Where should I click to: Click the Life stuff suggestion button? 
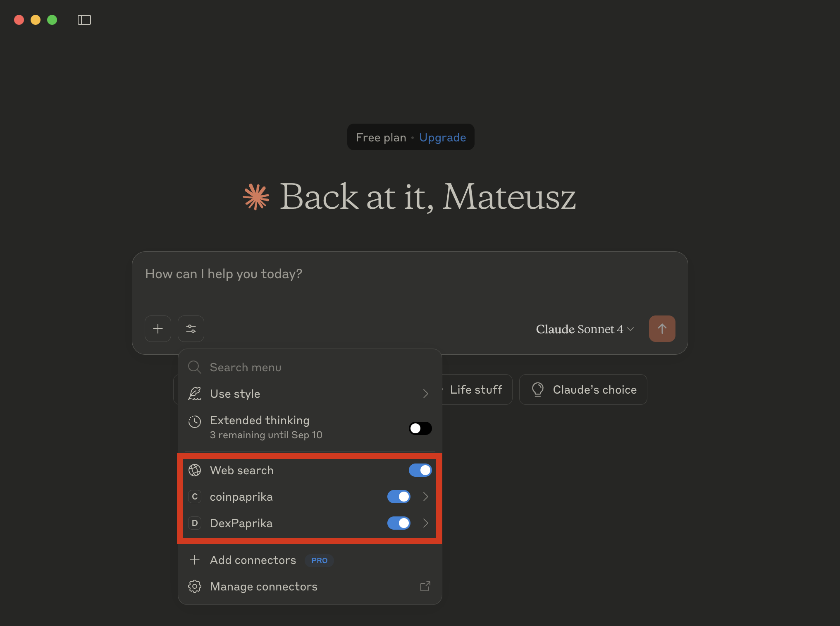pos(476,389)
